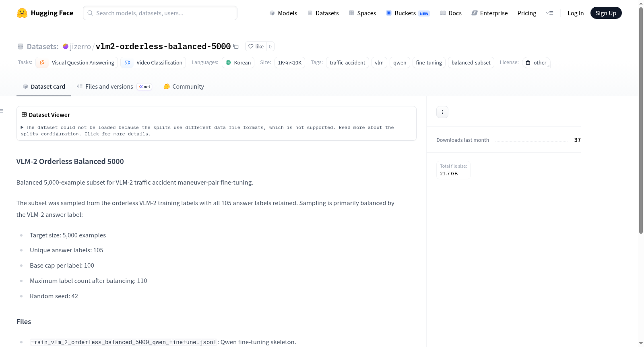Open Docs in top navigation
The image size is (644, 347).
451,13
